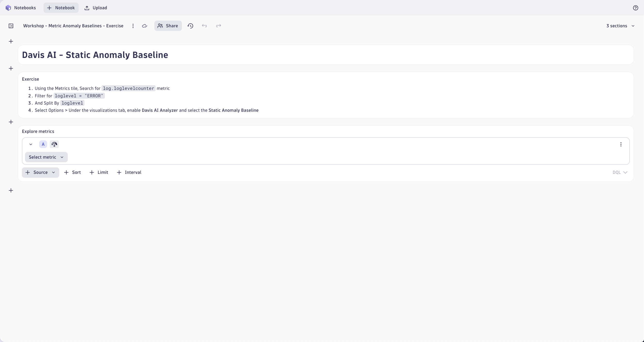
Task: Select the query label A badge
Action: click(x=43, y=144)
